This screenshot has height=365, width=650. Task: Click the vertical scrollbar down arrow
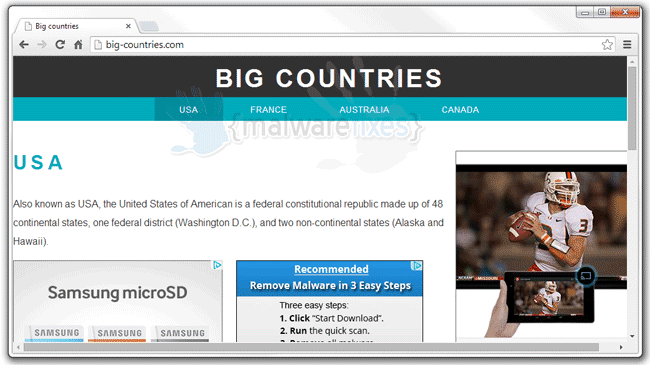632,336
